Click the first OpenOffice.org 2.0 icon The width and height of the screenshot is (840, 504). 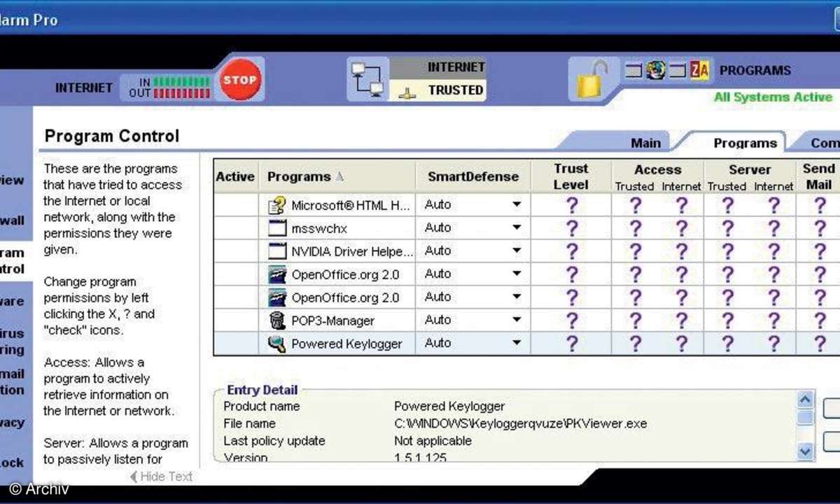278,274
